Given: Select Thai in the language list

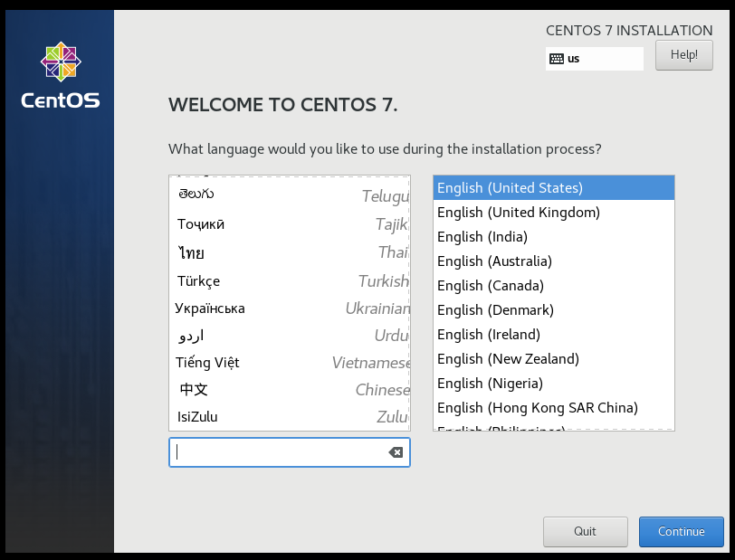Looking at the screenshot, I should coord(290,252).
